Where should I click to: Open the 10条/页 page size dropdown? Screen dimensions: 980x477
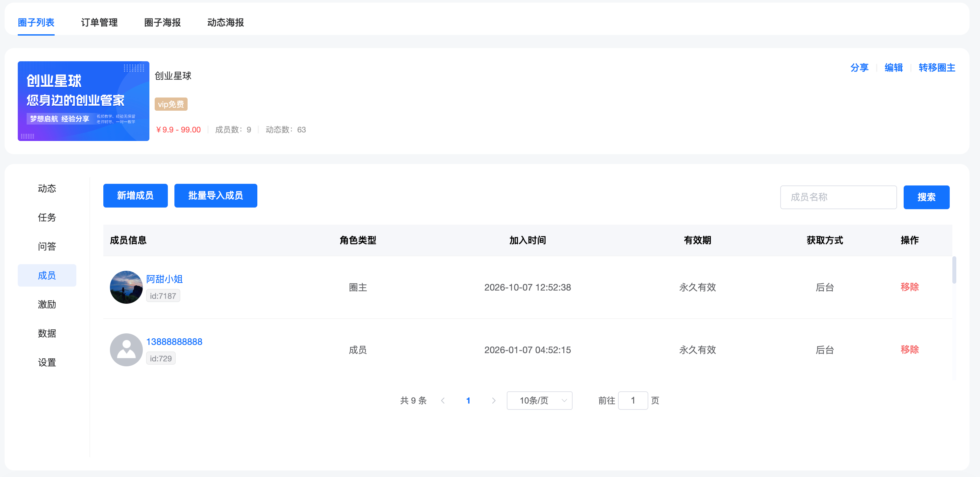click(x=539, y=401)
